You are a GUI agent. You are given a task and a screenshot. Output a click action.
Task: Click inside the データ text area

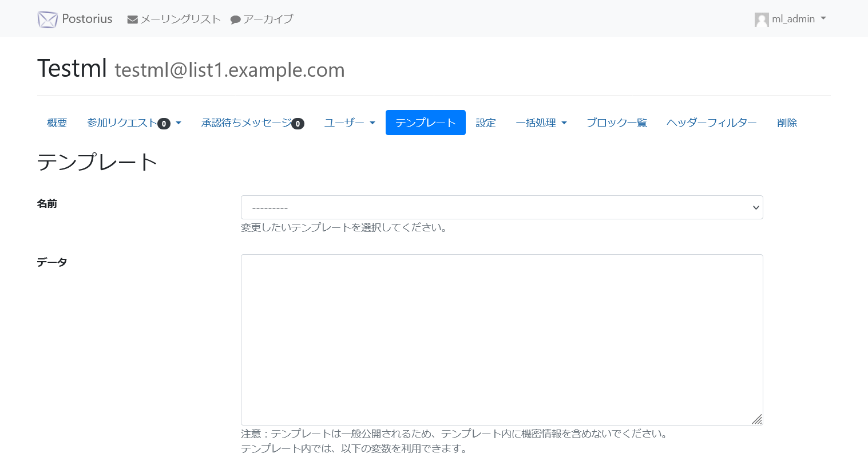click(502, 340)
